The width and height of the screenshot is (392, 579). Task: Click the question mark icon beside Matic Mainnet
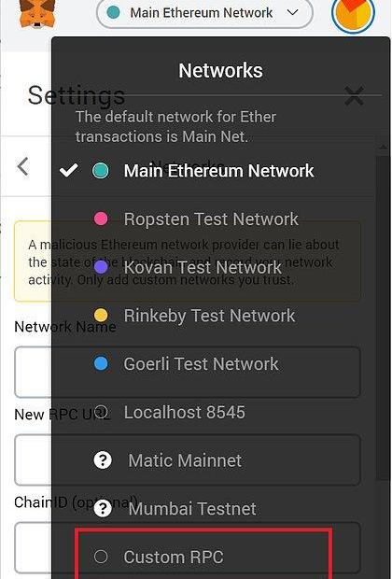coord(103,460)
